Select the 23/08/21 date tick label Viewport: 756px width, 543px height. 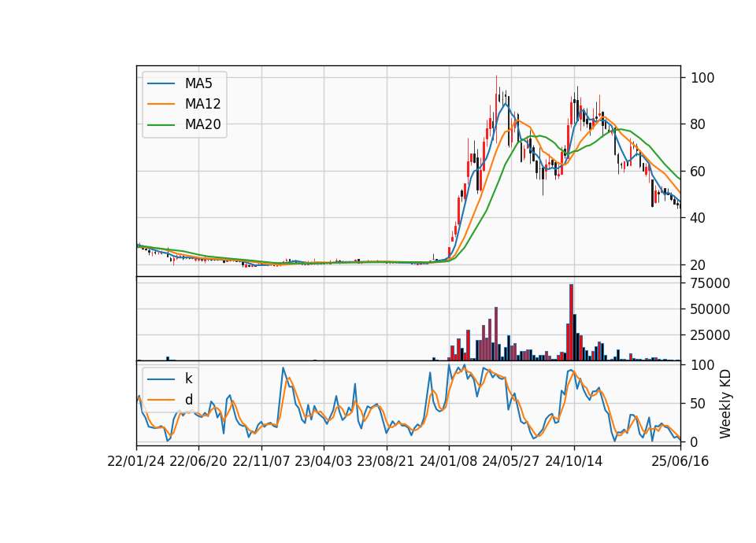386,461
